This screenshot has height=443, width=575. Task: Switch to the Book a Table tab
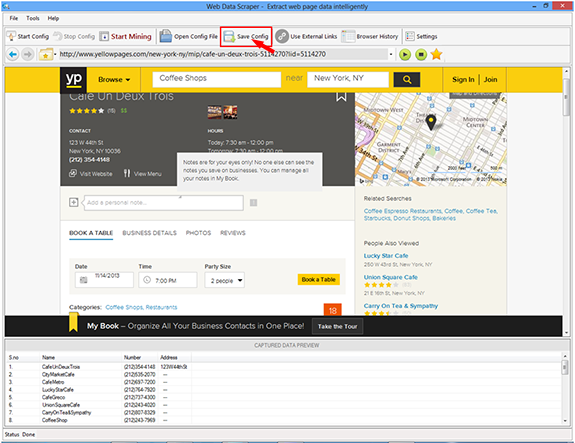(x=91, y=233)
